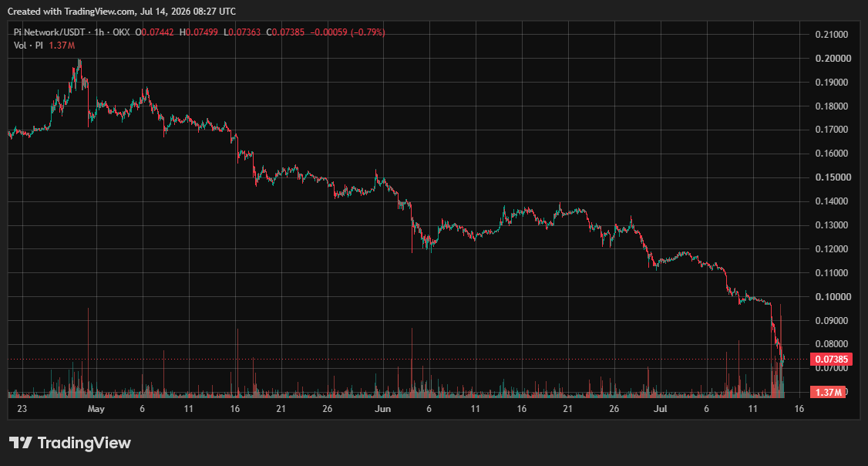Click the 23 date label on time axis
868x466 pixels.
point(22,409)
